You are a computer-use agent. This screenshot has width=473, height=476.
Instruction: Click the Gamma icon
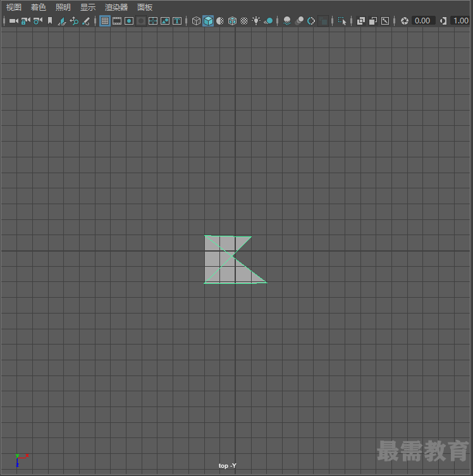[x=443, y=21]
